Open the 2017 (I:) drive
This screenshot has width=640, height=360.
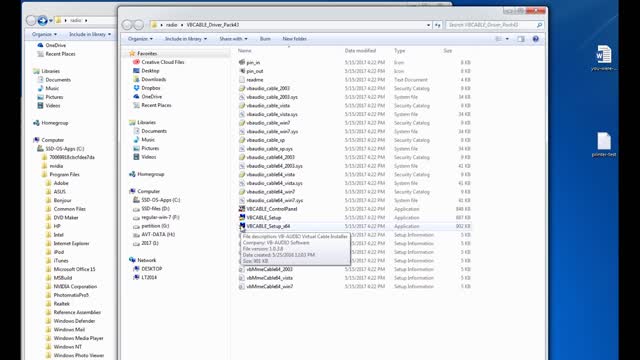(146, 243)
